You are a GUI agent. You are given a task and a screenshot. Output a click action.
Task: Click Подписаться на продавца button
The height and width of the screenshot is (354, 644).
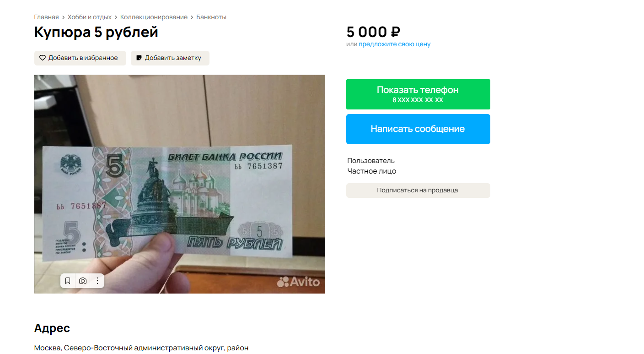[x=418, y=191]
